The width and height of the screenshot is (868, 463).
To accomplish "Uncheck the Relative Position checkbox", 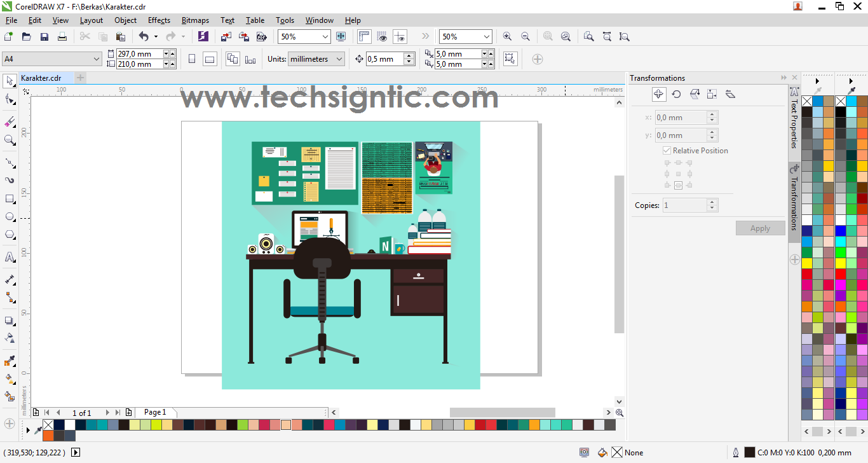I will click(667, 150).
